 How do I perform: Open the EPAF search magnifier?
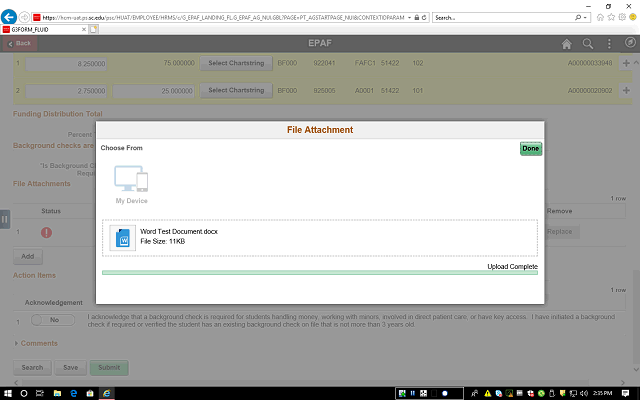588,44
